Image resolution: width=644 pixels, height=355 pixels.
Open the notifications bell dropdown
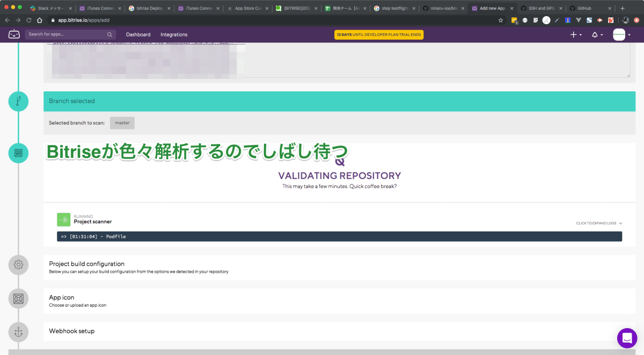click(x=597, y=34)
